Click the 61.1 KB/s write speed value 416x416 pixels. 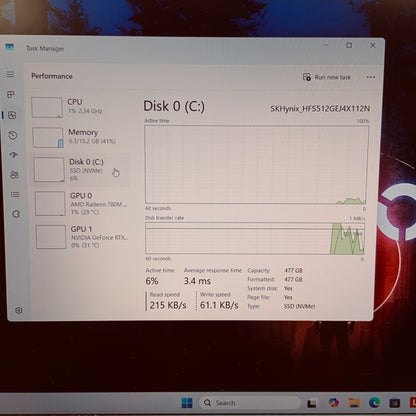tap(219, 305)
